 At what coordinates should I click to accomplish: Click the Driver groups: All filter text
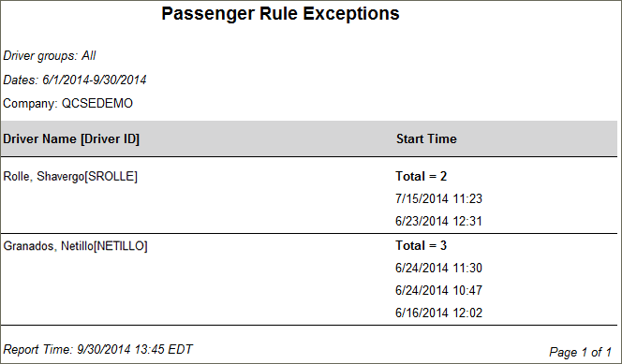point(50,56)
